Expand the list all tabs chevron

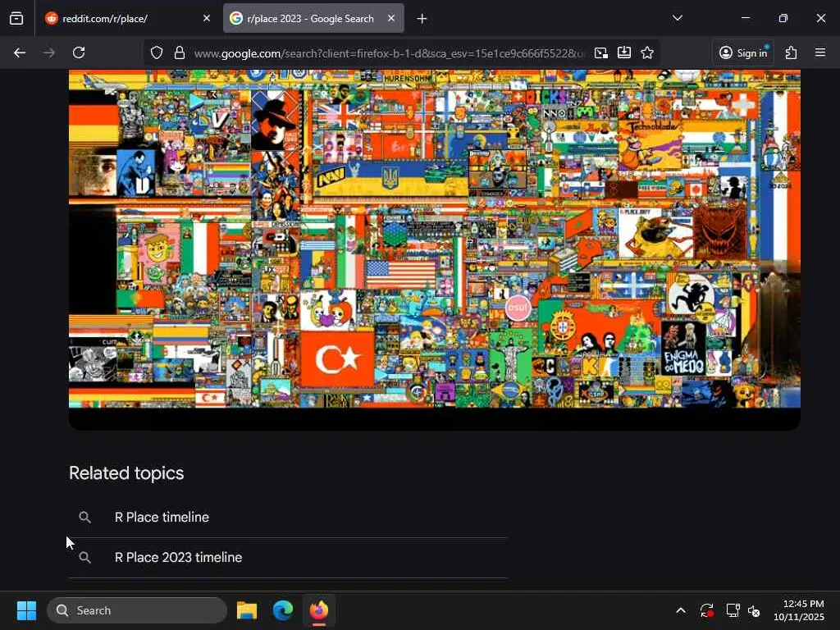[x=677, y=18]
